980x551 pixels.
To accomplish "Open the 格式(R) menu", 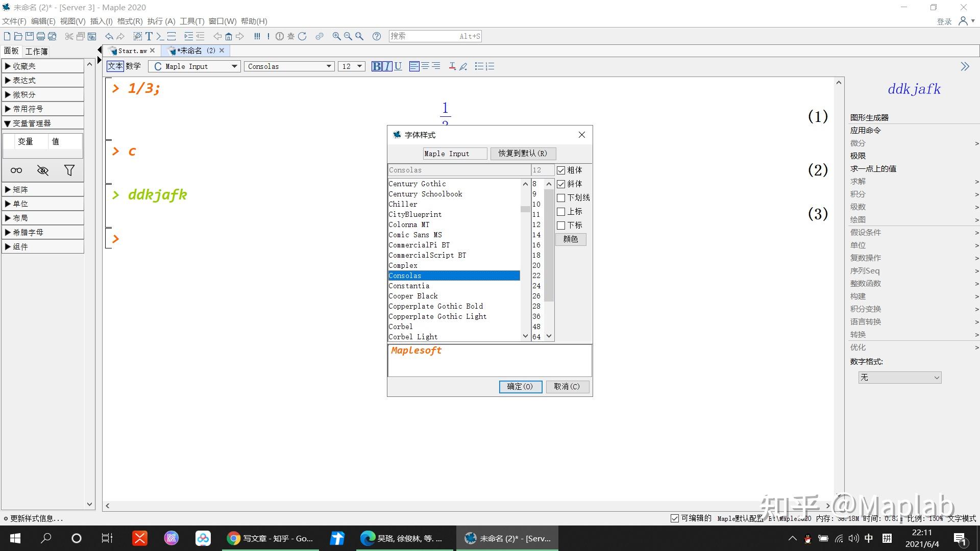I will [x=130, y=21].
